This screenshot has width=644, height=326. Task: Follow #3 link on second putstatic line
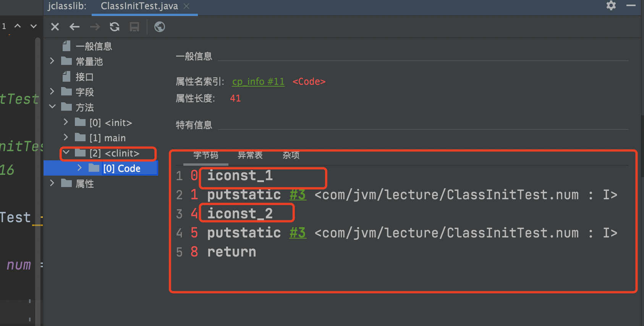(x=298, y=233)
